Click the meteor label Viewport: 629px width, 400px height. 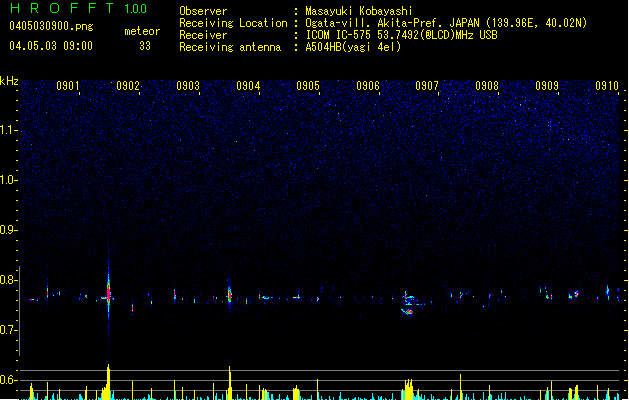(142, 31)
